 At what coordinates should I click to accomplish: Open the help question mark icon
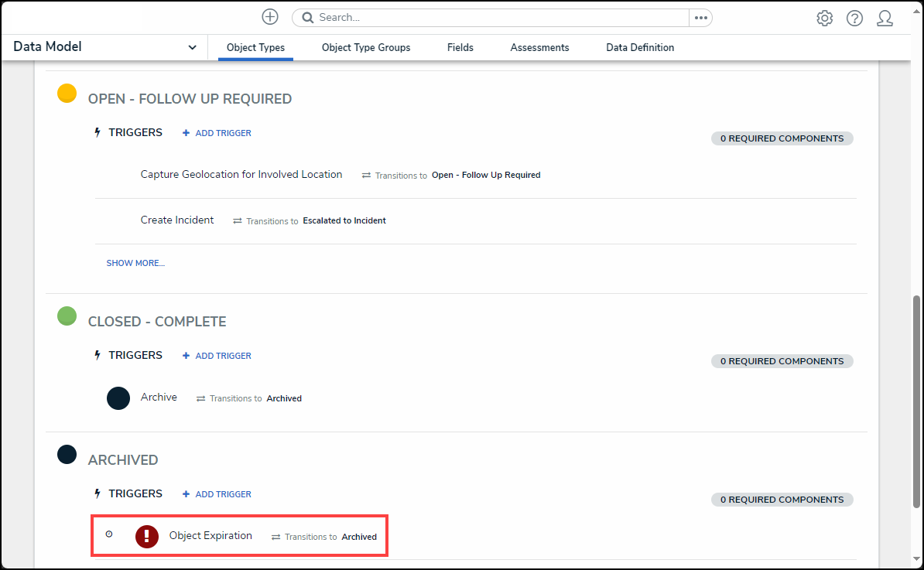854,19
